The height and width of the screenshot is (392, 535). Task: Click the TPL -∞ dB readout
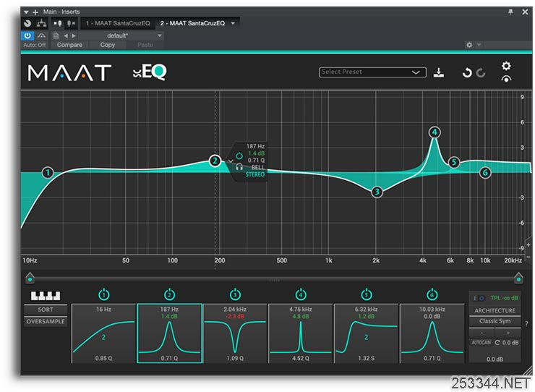point(504,298)
